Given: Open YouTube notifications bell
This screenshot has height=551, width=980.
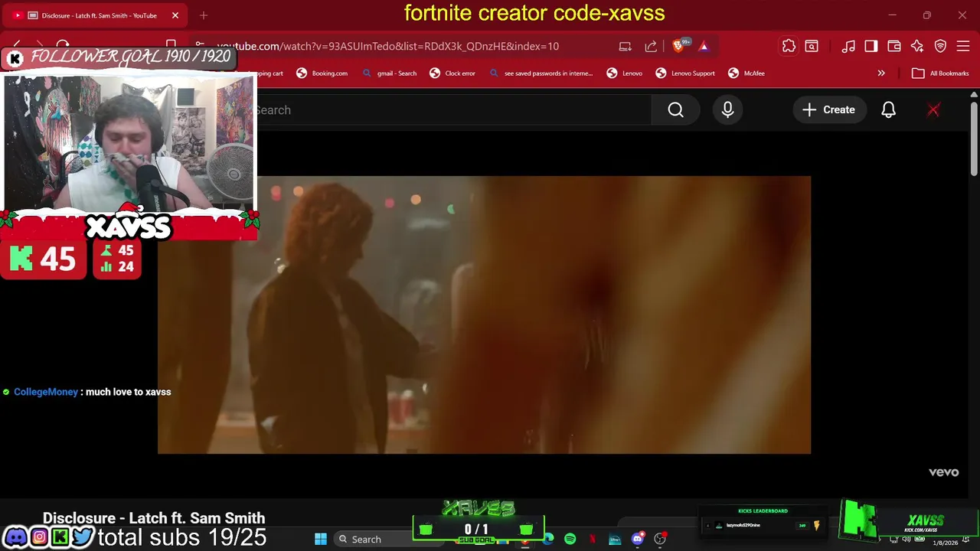Looking at the screenshot, I should (888, 110).
